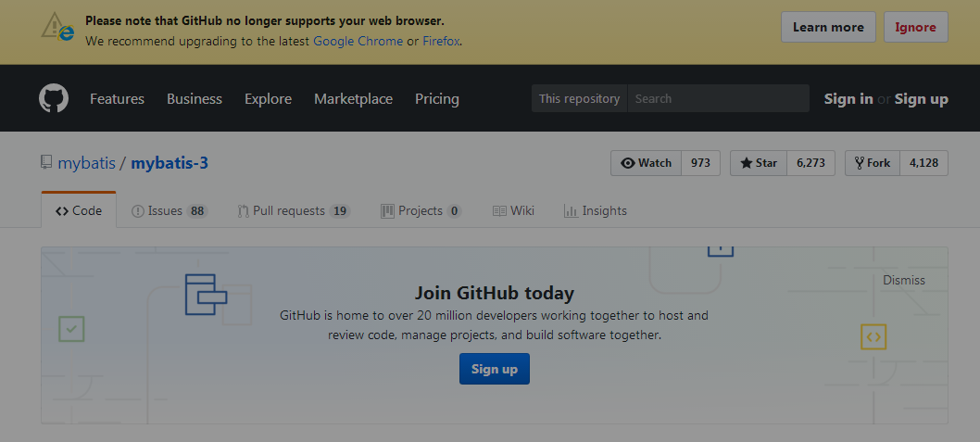
Task: Click the window illustration icon in signup banner
Action: click(206, 295)
